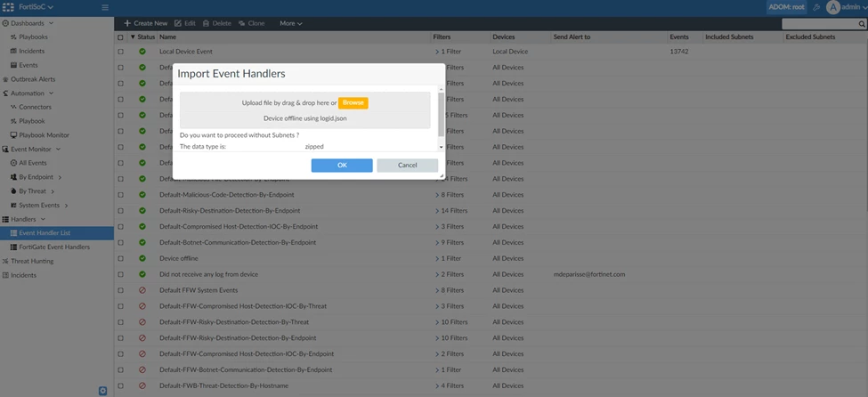
Task: Click disabled status icon for Default-FWB-Threat-Detection-By-Hostname
Action: click(142, 385)
